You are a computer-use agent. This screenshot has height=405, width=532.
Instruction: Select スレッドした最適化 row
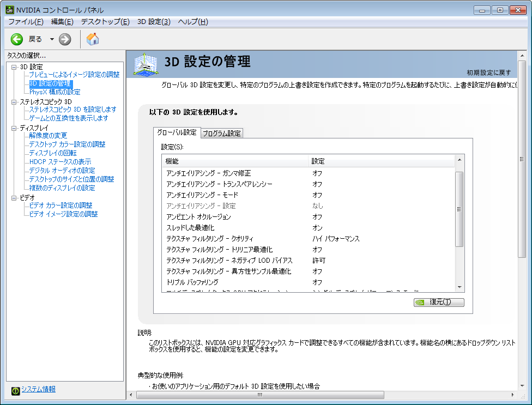pos(309,228)
